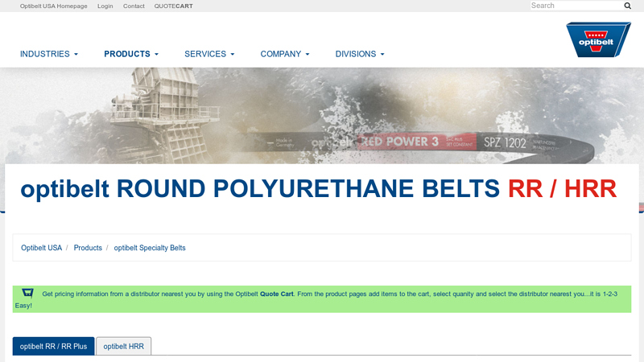Select the optibelt RR / RR Plus tab
Viewport: 644px width, 362px height.
[53, 346]
